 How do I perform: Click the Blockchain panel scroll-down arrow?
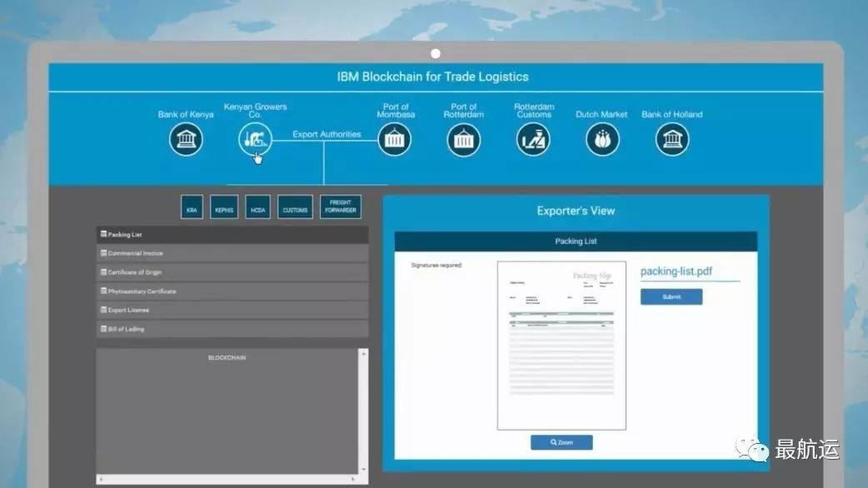pyautogui.click(x=364, y=469)
